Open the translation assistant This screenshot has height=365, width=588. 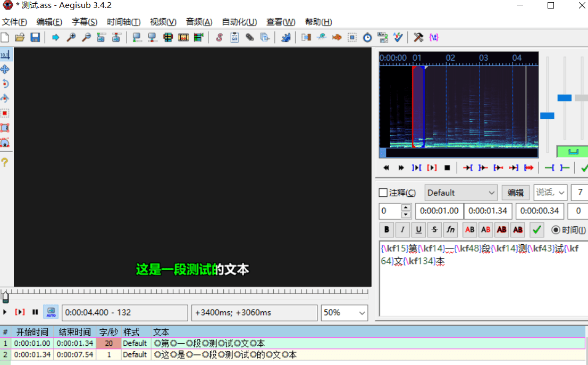[x=336, y=37]
